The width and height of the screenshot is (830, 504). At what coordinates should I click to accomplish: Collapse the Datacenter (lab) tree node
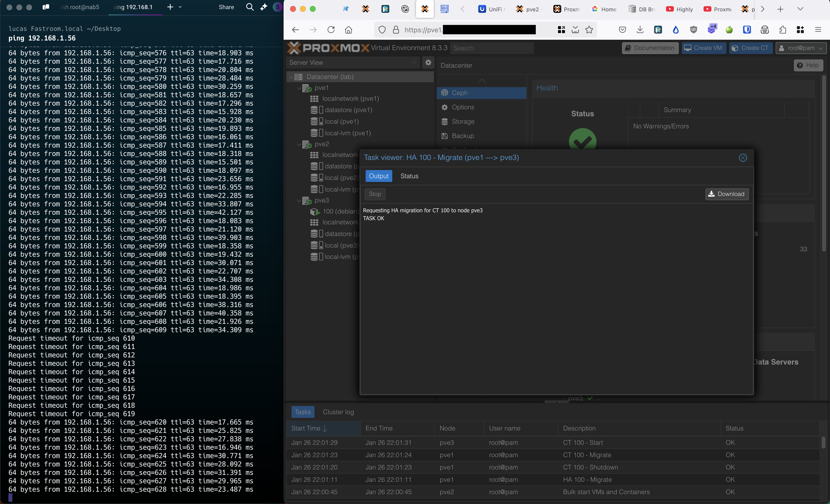point(291,77)
